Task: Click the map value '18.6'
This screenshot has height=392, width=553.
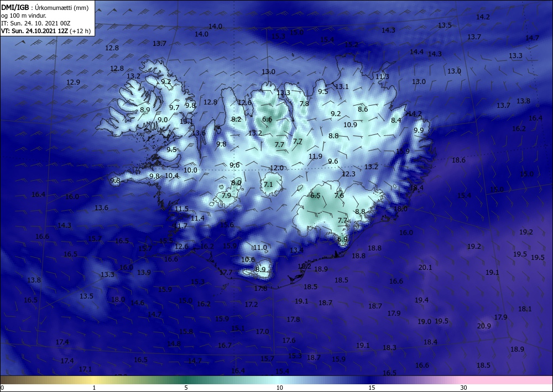Action: (x=458, y=160)
